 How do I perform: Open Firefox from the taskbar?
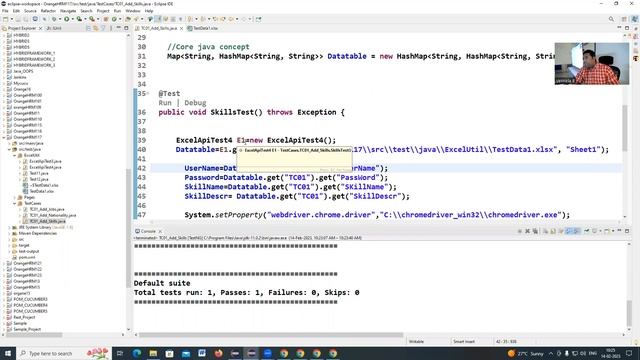[219, 353]
